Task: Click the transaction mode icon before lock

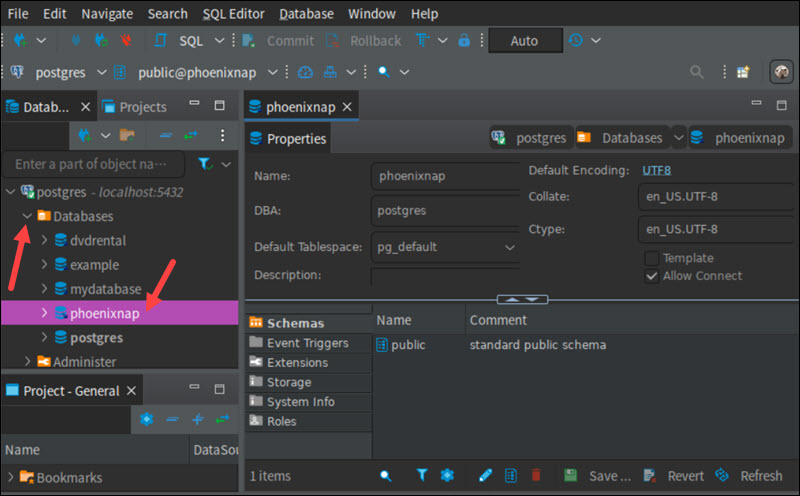Action: [422, 40]
